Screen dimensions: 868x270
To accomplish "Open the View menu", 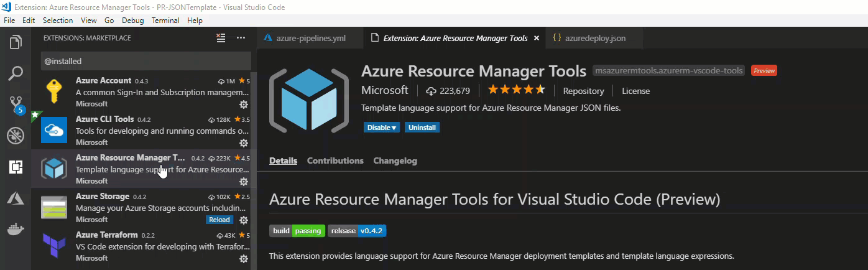I will (x=89, y=21).
